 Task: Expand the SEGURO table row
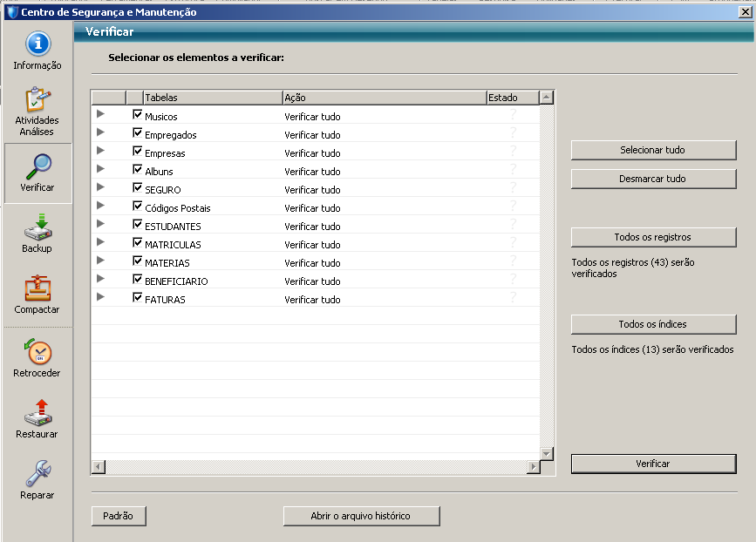click(100, 187)
